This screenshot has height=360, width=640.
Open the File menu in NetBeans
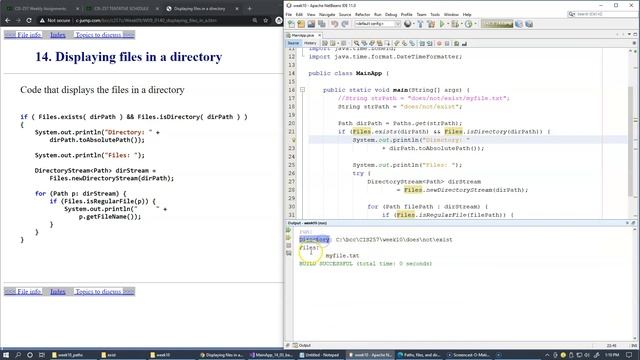289,14
